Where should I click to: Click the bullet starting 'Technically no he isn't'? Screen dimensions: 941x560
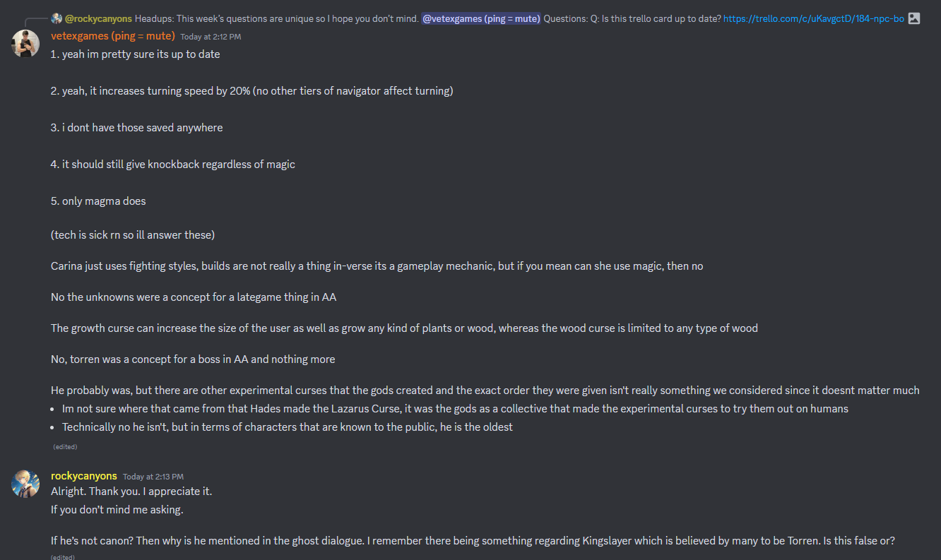click(x=288, y=427)
